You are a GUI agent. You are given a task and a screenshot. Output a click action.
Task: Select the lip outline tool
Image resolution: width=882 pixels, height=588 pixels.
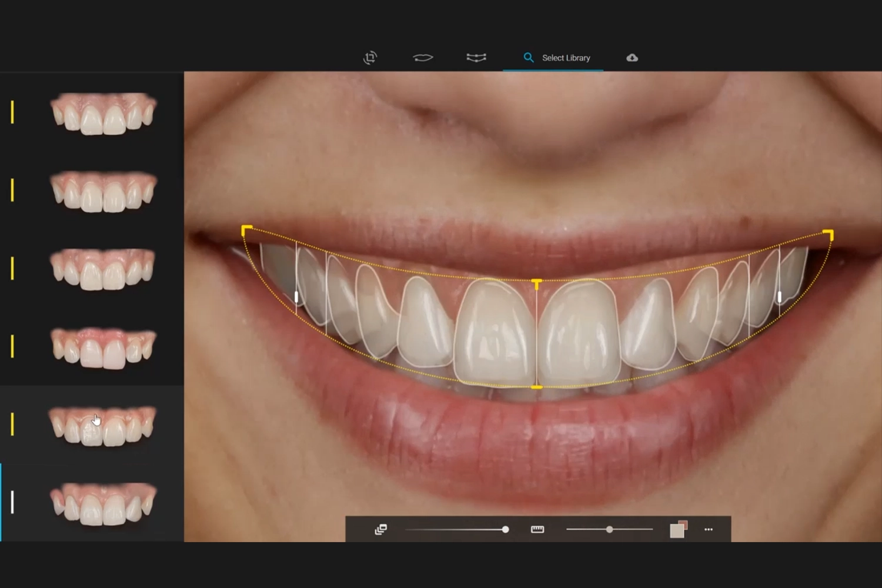point(423,58)
